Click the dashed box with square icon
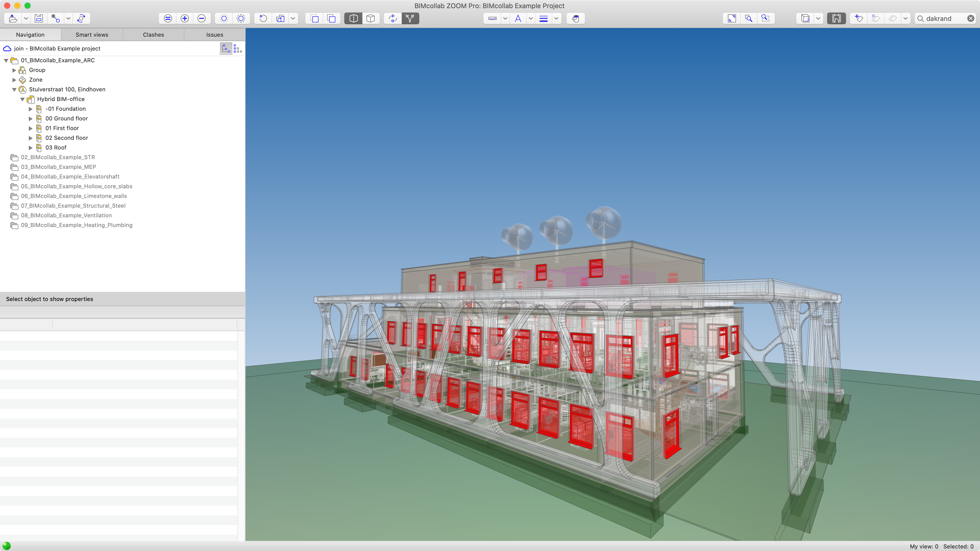The image size is (980, 551). click(x=331, y=18)
